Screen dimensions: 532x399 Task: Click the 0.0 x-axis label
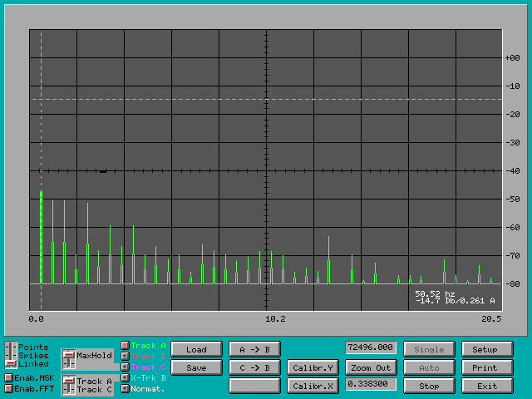coord(36,319)
